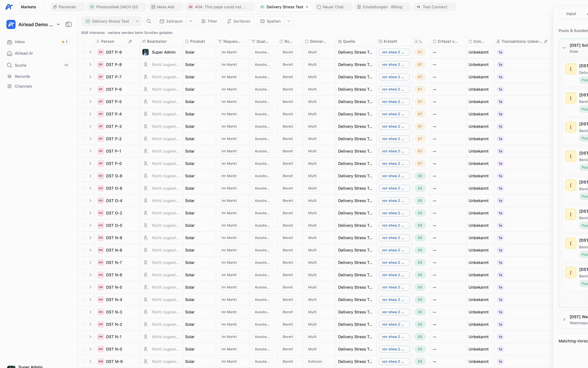Close the Delivery Stress Test tab
The height and width of the screenshot is (368, 588).
[307, 7]
